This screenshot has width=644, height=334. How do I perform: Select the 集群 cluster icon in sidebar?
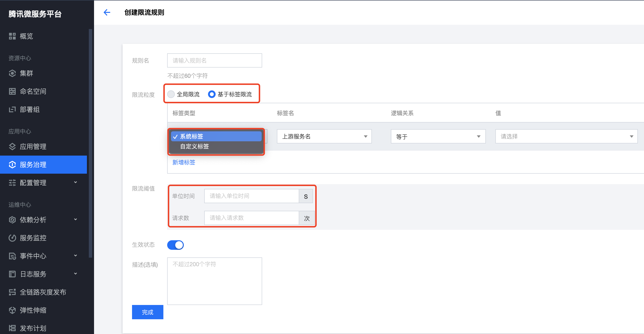click(26, 73)
